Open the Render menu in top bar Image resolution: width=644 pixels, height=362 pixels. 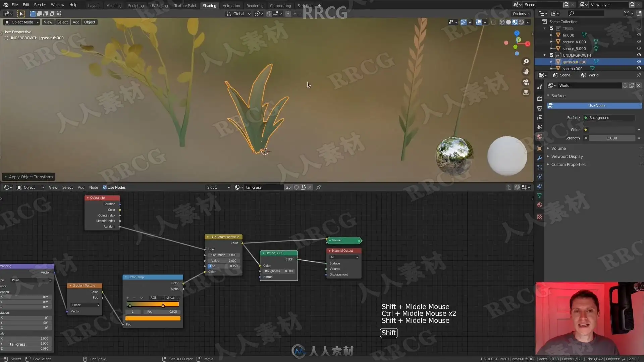click(x=40, y=5)
